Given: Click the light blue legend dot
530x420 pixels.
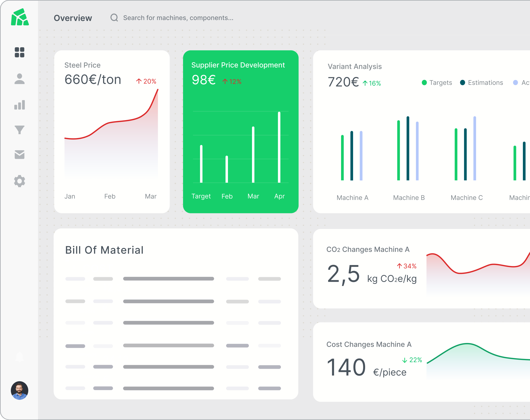Looking at the screenshot, I should (x=515, y=83).
